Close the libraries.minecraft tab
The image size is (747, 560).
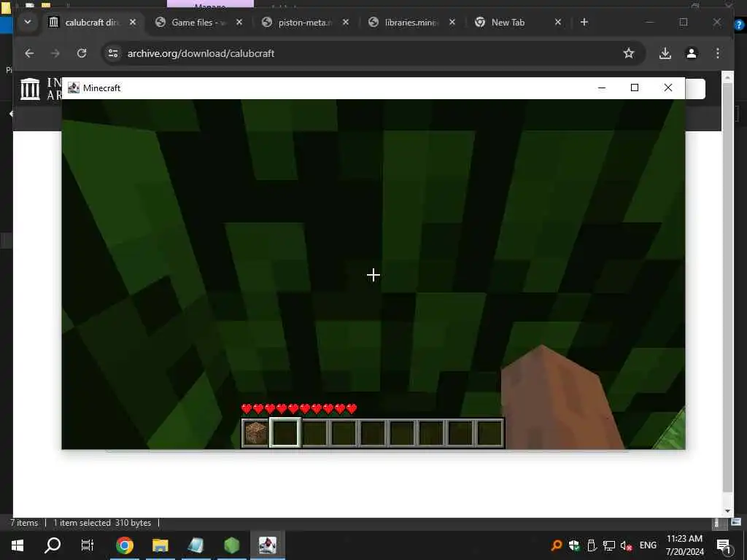452,22
